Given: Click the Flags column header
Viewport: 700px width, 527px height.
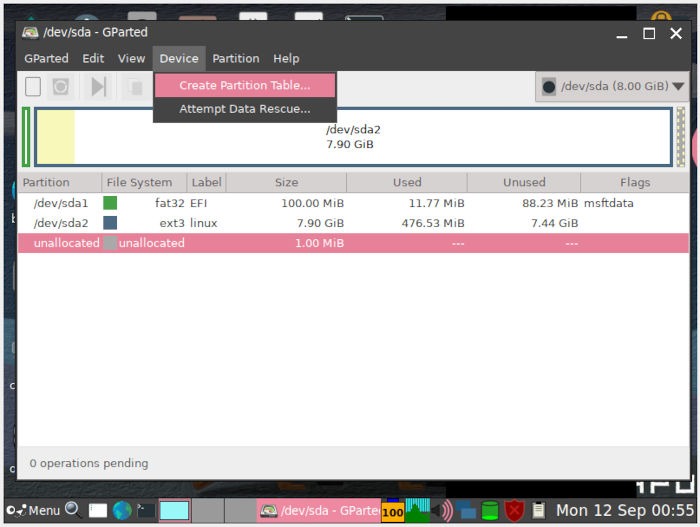Looking at the screenshot, I should click(635, 182).
